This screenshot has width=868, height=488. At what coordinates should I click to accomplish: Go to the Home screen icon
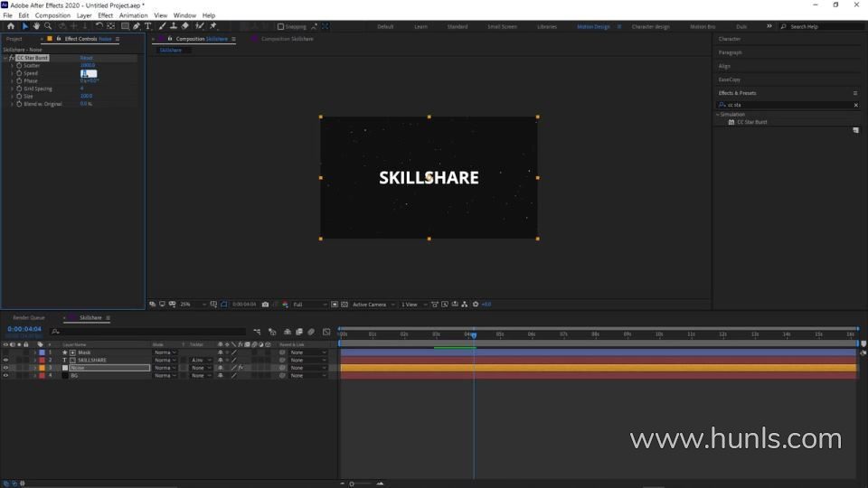point(11,26)
